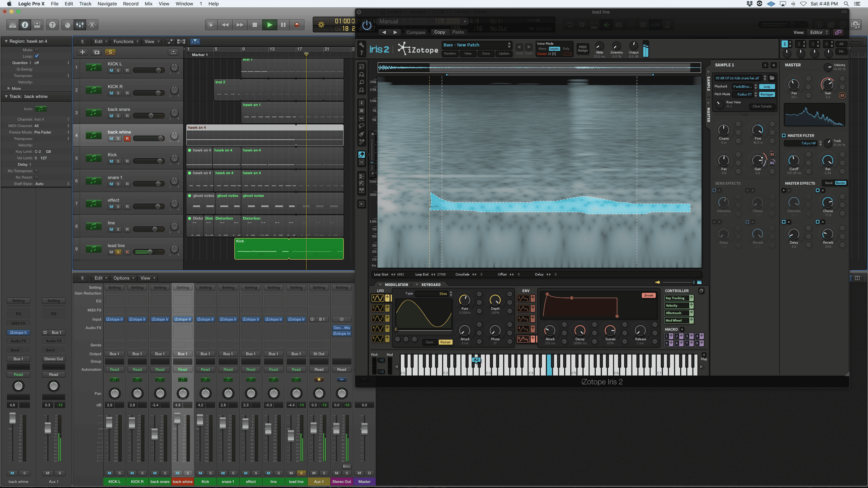868x488 pixels.
Task: Switch to the KEYBOARD tab in Iris
Action: (431, 285)
